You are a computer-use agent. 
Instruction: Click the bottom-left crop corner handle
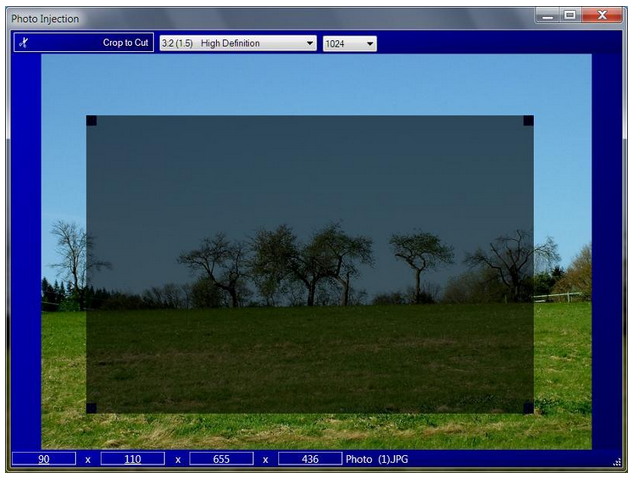pyautogui.click(x=91, y=408)
